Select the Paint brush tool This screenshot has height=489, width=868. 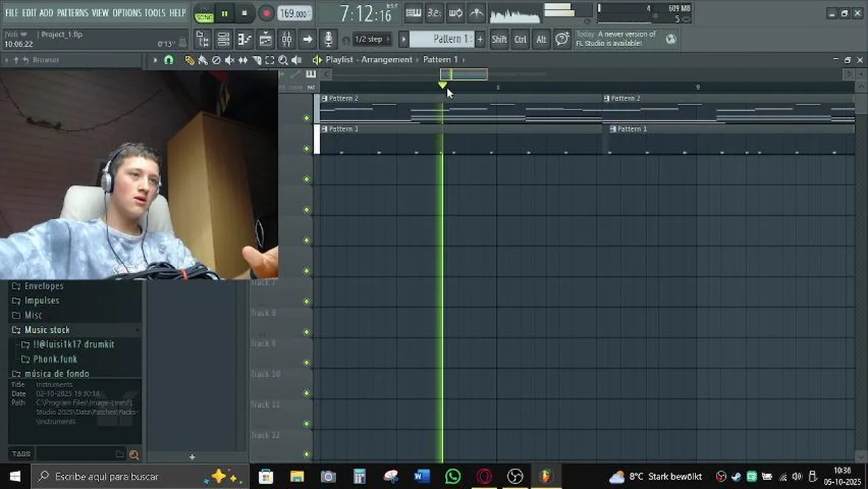pyautogui.click(x=202, y=60)
